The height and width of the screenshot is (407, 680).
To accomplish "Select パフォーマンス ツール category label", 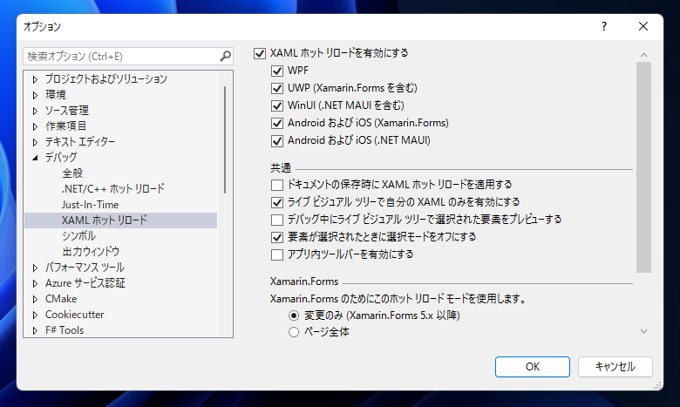I will [x=85, y=267].
